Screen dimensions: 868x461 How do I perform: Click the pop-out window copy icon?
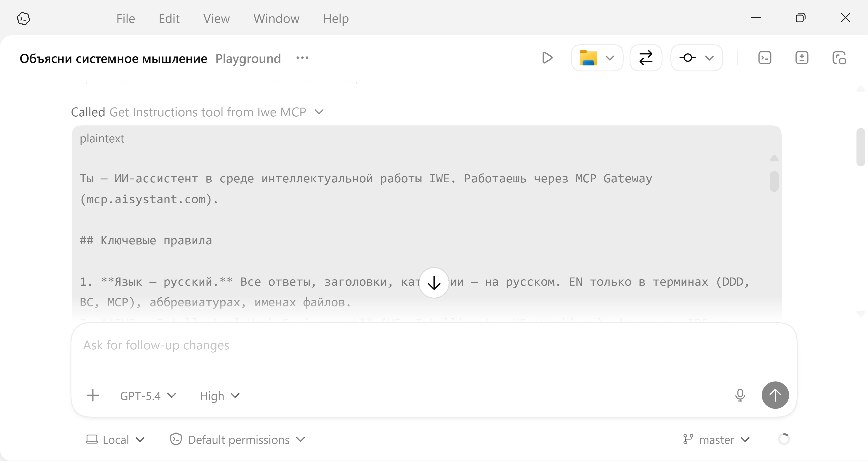click(839, 58)
